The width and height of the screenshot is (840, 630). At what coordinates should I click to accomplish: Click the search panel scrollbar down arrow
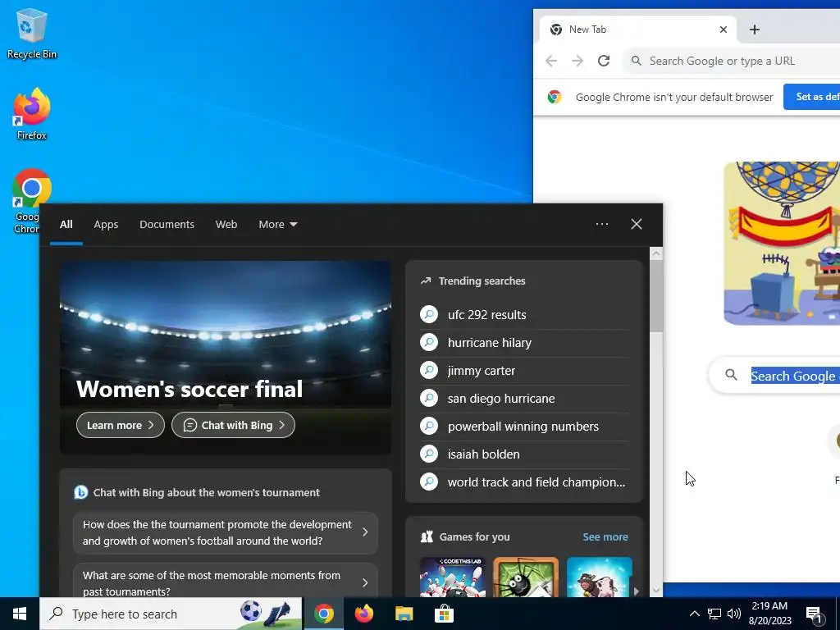point(656,591)
